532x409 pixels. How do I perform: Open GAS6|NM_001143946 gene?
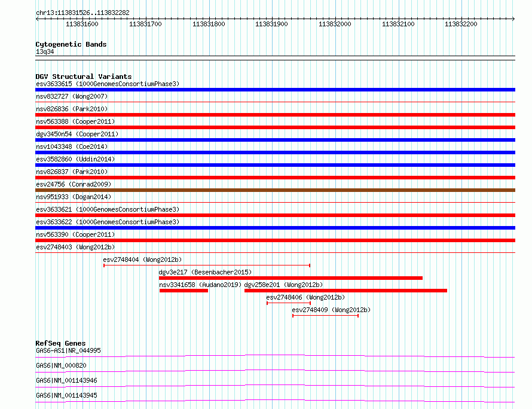pos(66,380)
